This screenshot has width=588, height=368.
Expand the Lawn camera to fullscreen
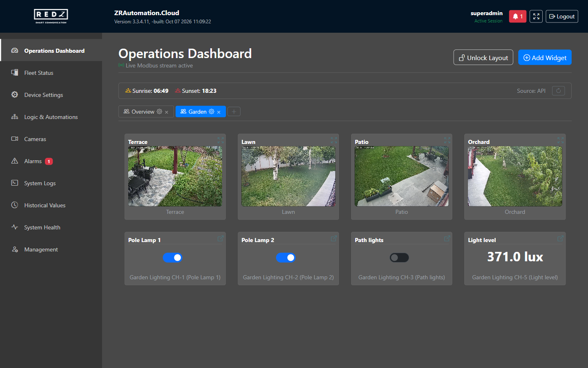click(334, 140)
